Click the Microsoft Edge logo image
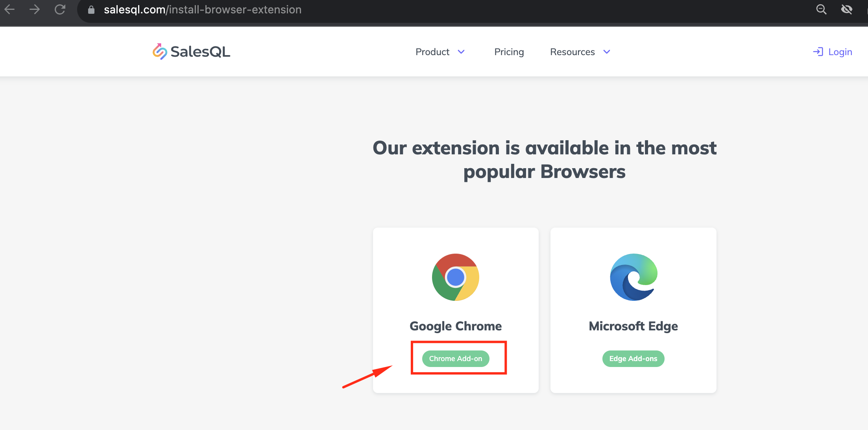 [x=633, y=277]
